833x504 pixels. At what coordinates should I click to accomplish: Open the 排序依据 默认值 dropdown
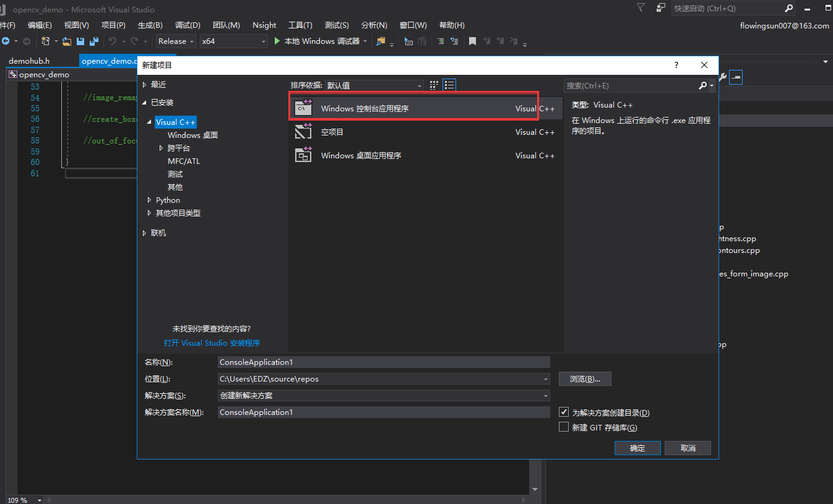(x=374, y=85)
